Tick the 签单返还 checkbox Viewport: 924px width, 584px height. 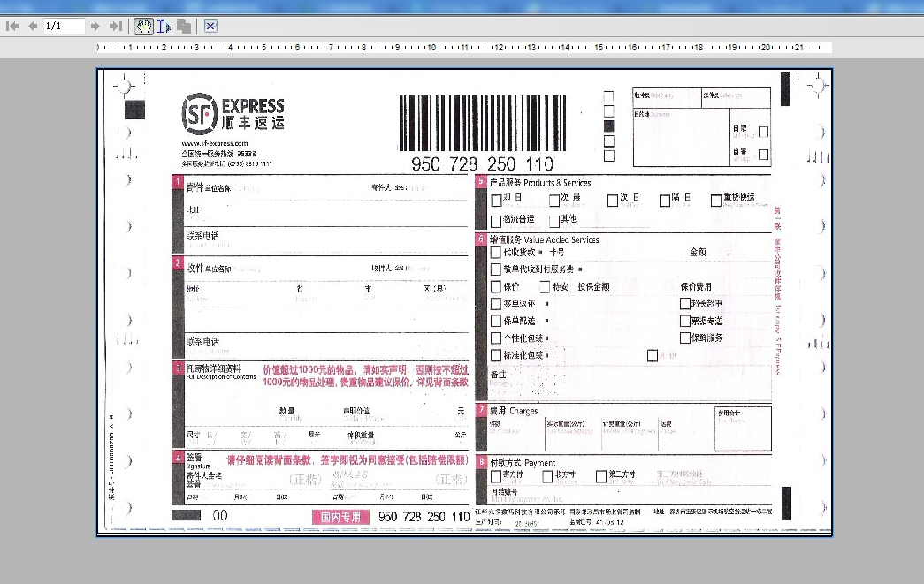(496, 304)
